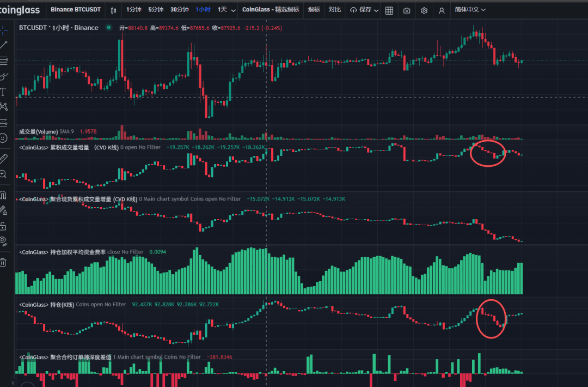
Task: Collapse the drawing toolbar bottom arrow
Action: [x=13, y=383]
